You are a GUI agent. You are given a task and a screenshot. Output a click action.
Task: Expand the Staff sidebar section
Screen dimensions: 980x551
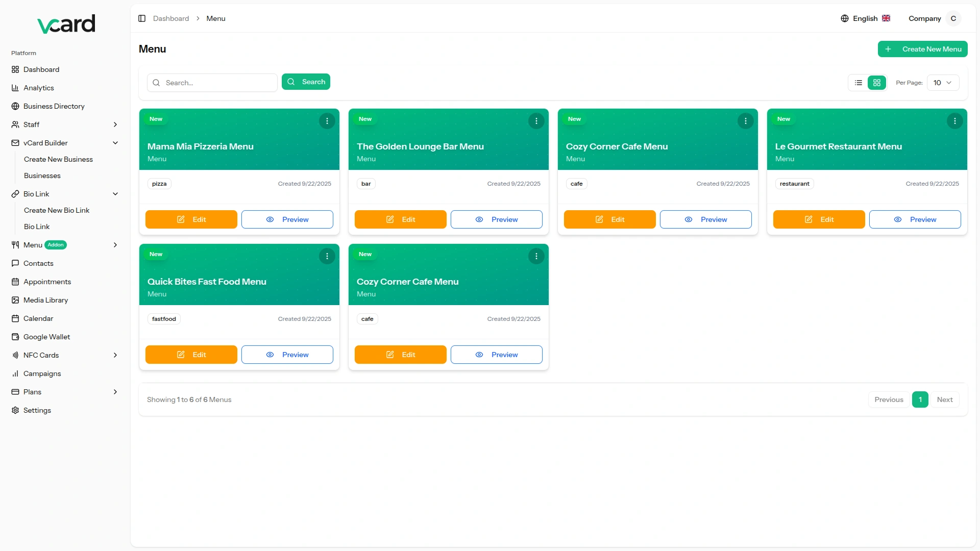115,124
